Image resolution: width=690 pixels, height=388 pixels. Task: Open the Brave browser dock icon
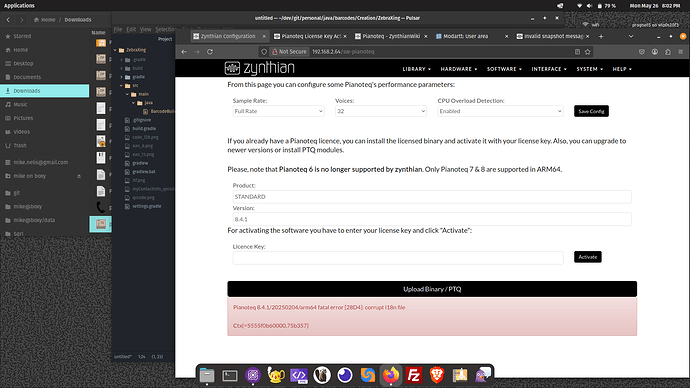[x=437, y=375]
